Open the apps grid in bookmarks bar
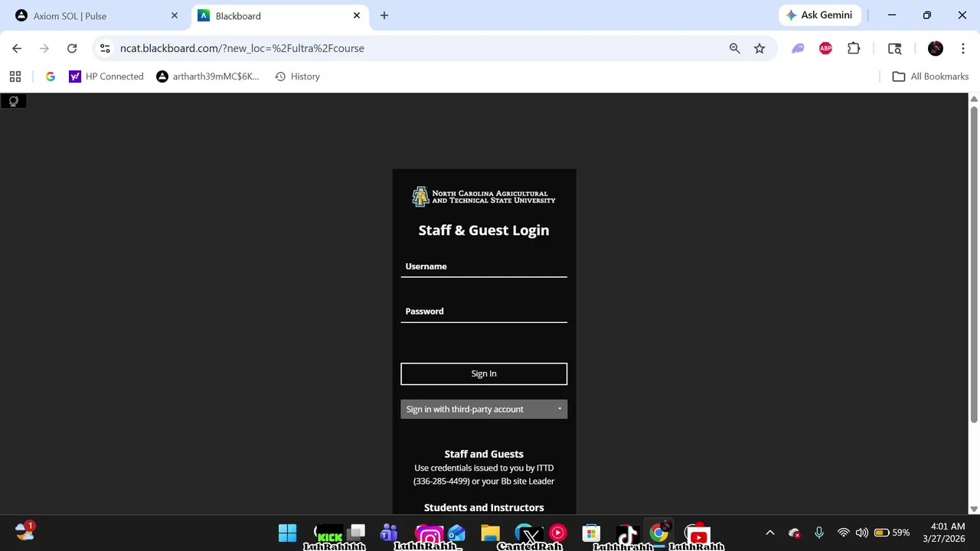Viewport: 980px width, 551px height. [15, 77]
